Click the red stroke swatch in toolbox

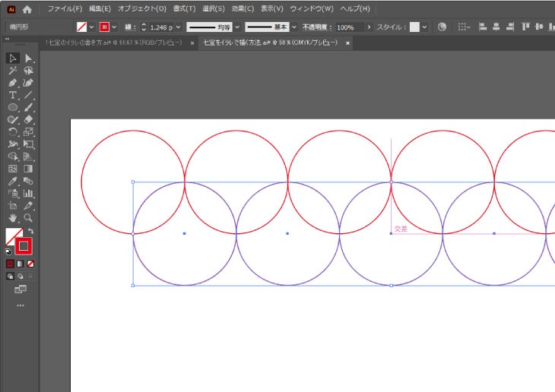tap(24, 245)
